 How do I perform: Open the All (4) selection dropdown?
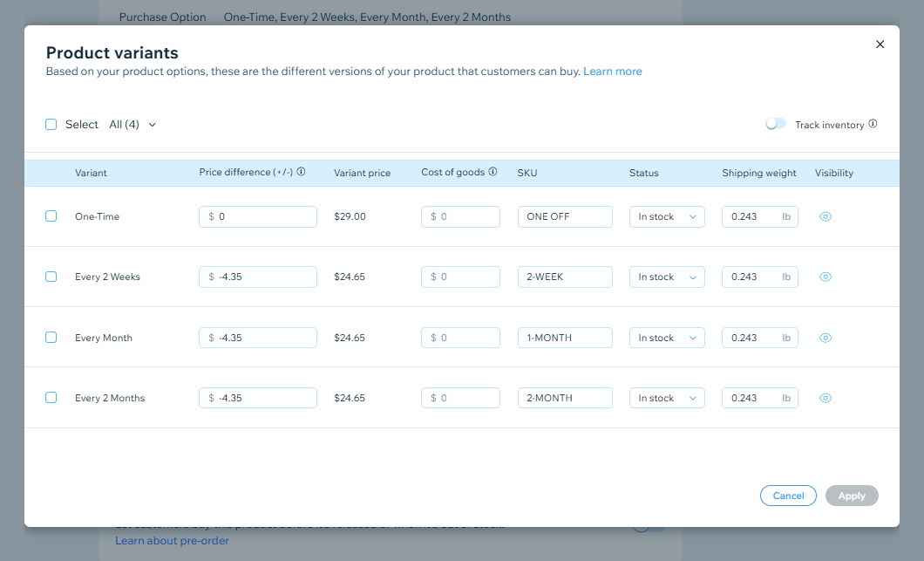tap(132, 125)
